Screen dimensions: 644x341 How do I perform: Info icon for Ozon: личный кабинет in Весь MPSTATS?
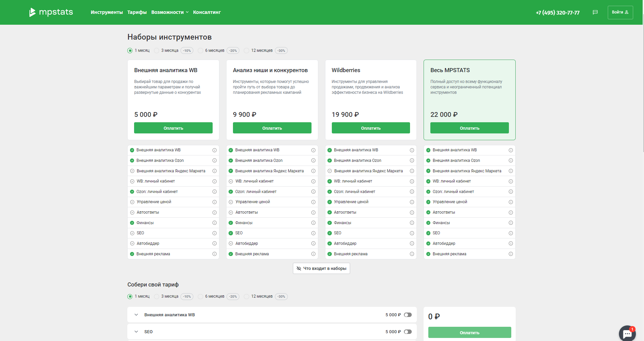pos(511,192)
